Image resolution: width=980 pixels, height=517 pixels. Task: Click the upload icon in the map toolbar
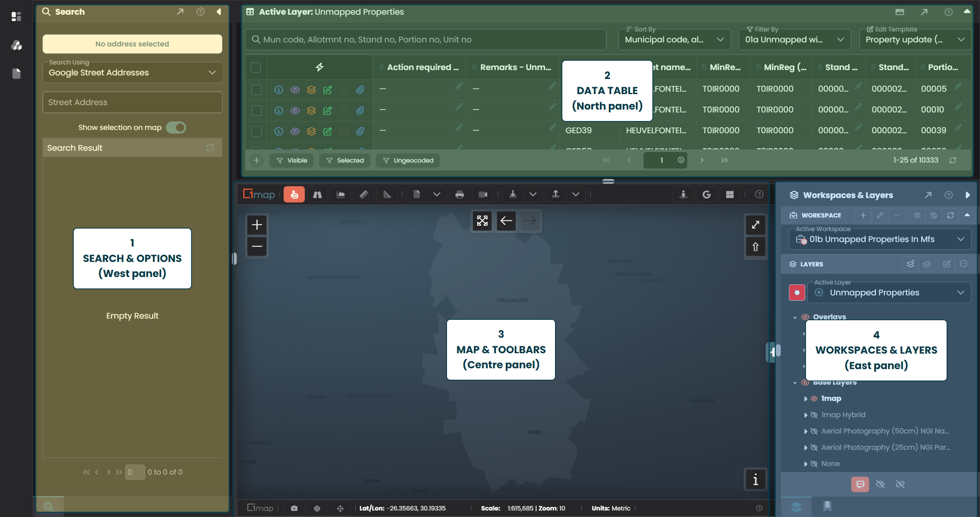click(x=555, y=195)
